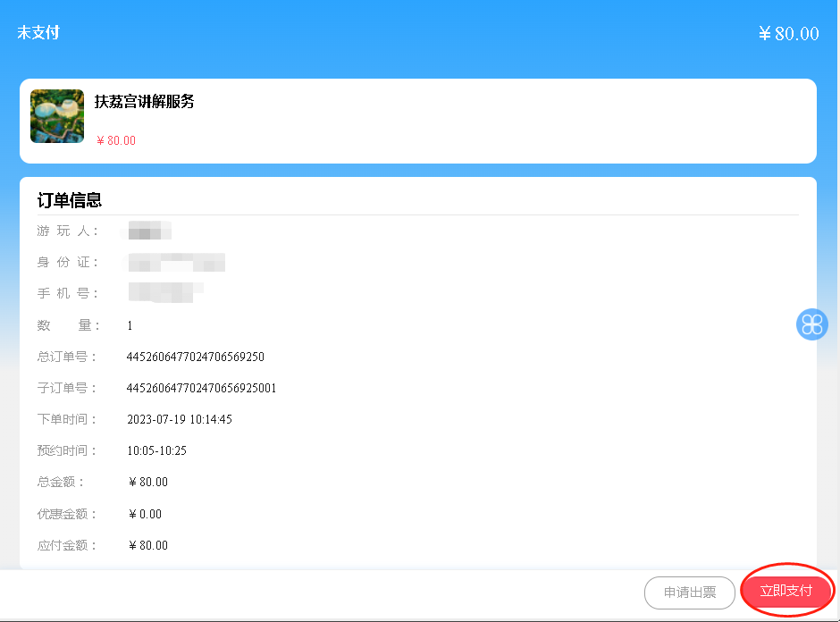
Task: Click the 未支付 unpaid status label
Action: pyautogui.click(x=38, y=33)
